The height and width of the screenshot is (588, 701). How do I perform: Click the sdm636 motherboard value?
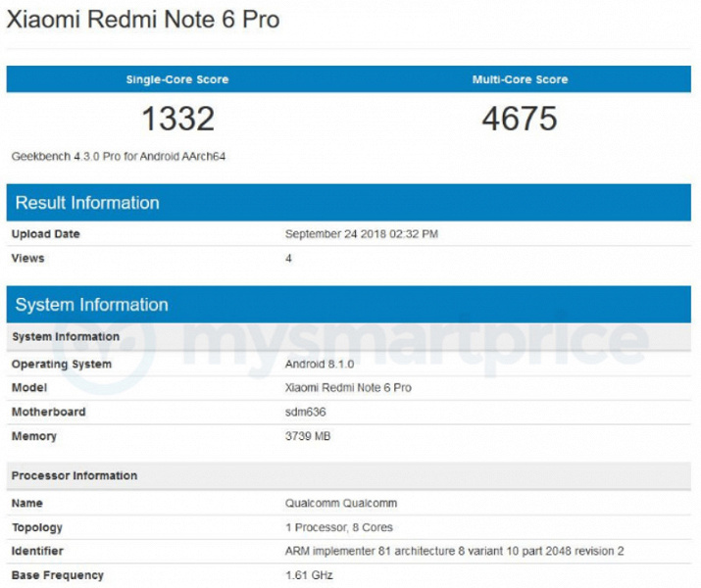(305, 412)
